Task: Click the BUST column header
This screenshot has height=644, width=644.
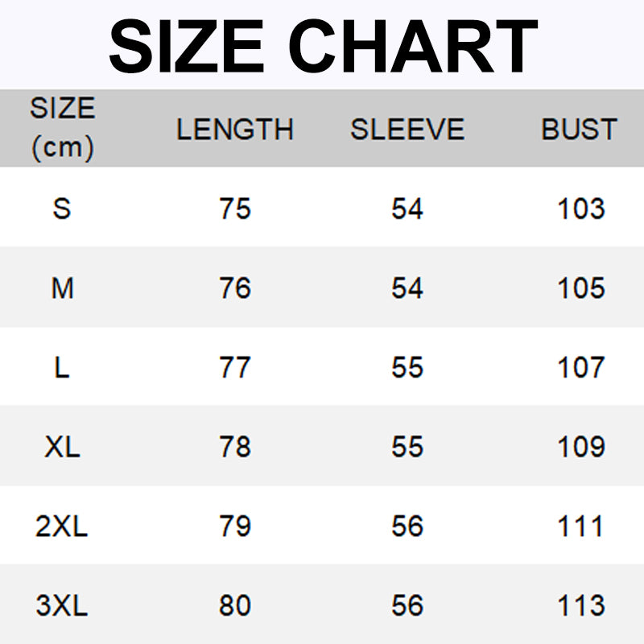Action: coord(579,130)
